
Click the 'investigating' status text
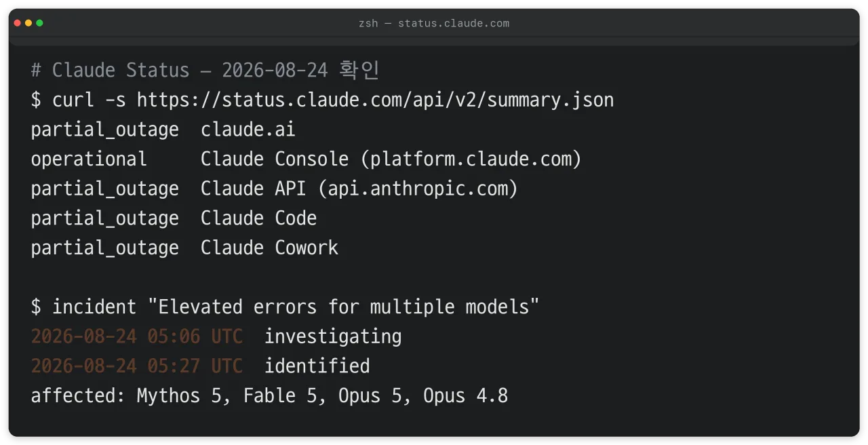pos(333,336)
